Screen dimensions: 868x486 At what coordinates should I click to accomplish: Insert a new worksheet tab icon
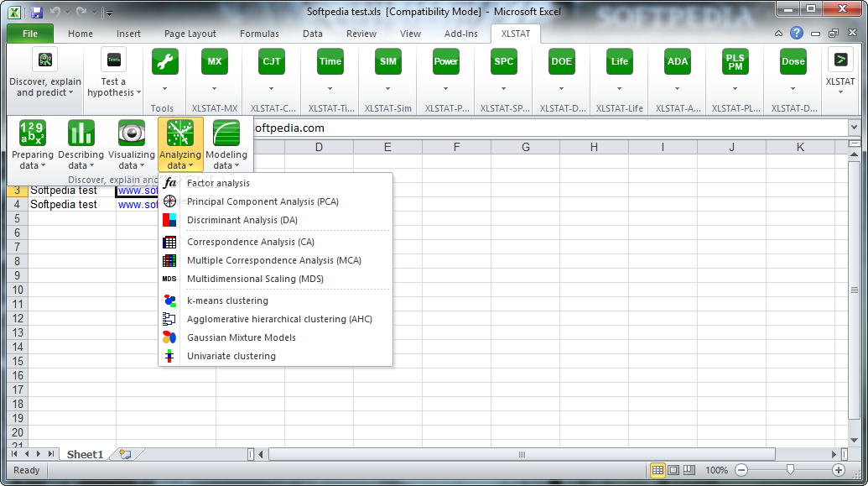click(x=126, y=454)
